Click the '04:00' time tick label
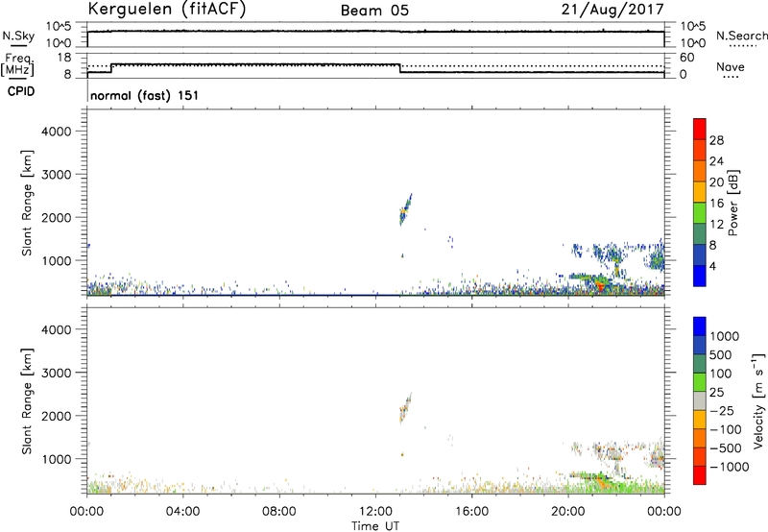 pyautogui.click(x=182, y=512)
